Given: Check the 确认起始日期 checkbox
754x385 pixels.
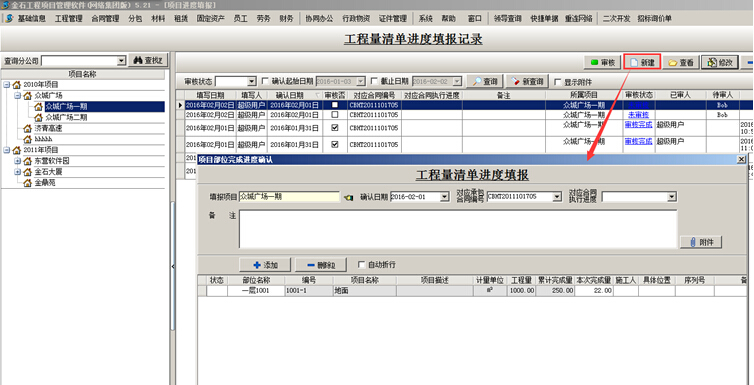Looking at the screenshot, I should point(265,81).
